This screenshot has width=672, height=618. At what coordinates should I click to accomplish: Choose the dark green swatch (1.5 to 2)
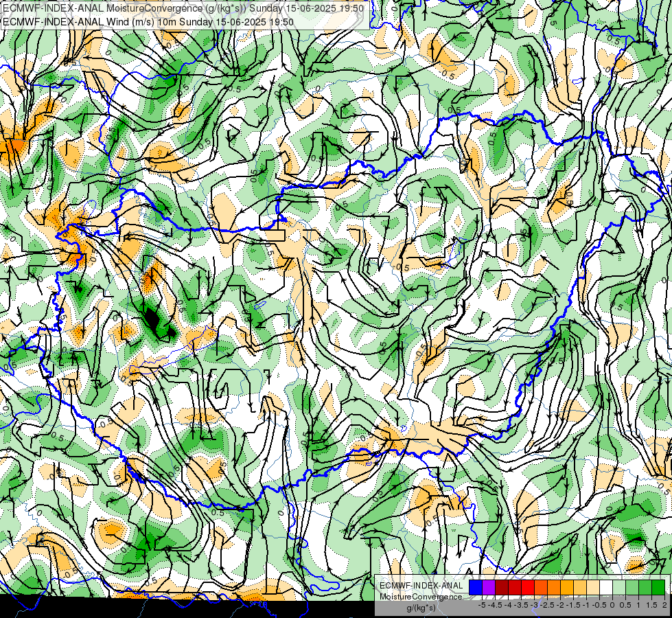point(658,587)
